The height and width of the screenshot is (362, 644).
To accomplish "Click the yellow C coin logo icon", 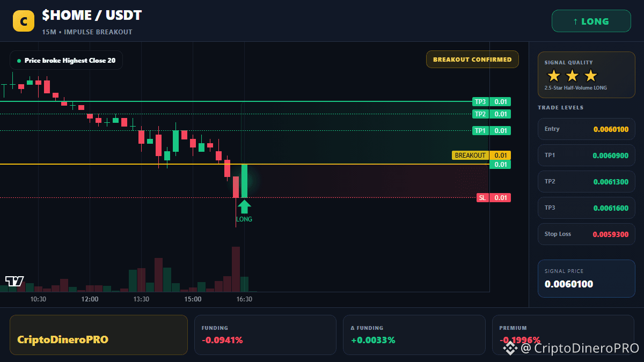I will (x=23, y=21).
